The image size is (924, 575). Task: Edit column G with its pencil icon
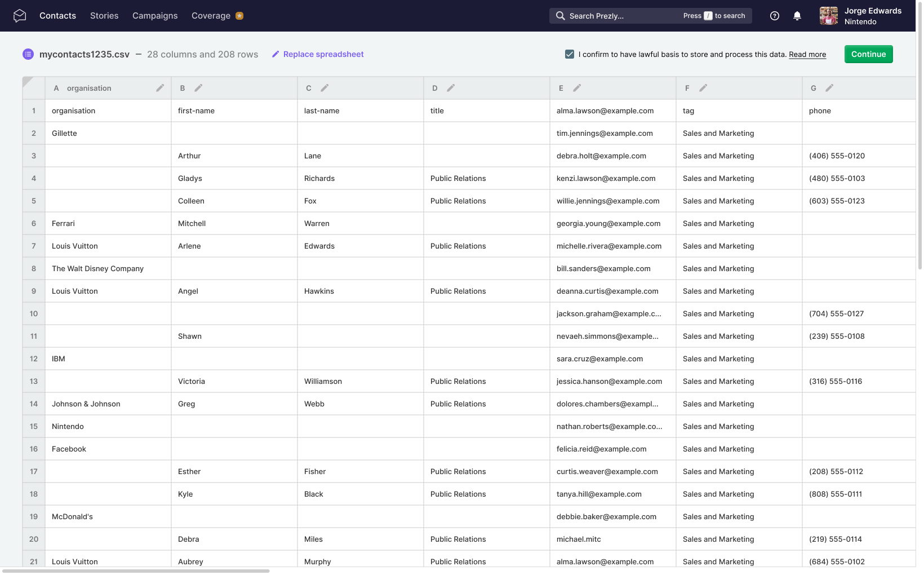(829, 88)
